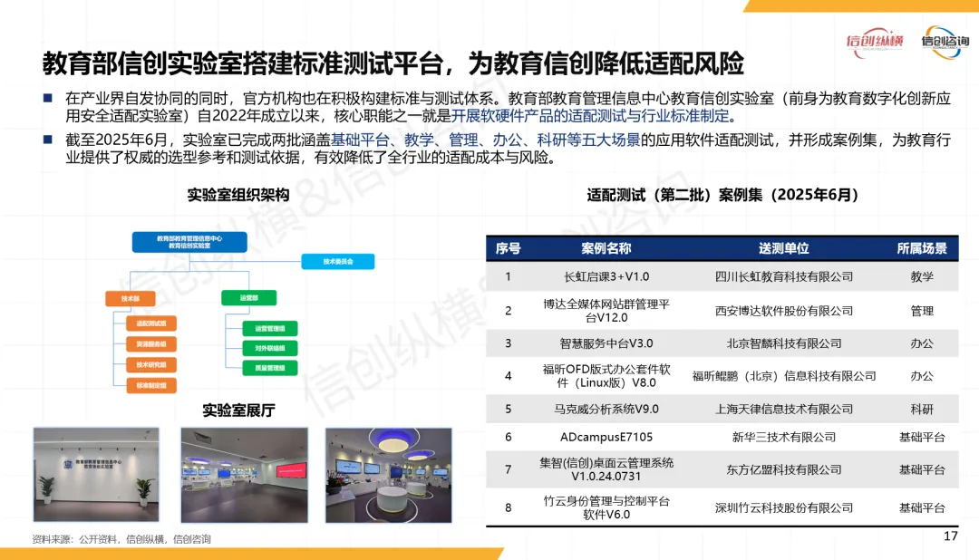The image size is (979, 560).
Task: Click the cell 博达全媒体网站群管理平台V12.0
Action: pos(606,310)
